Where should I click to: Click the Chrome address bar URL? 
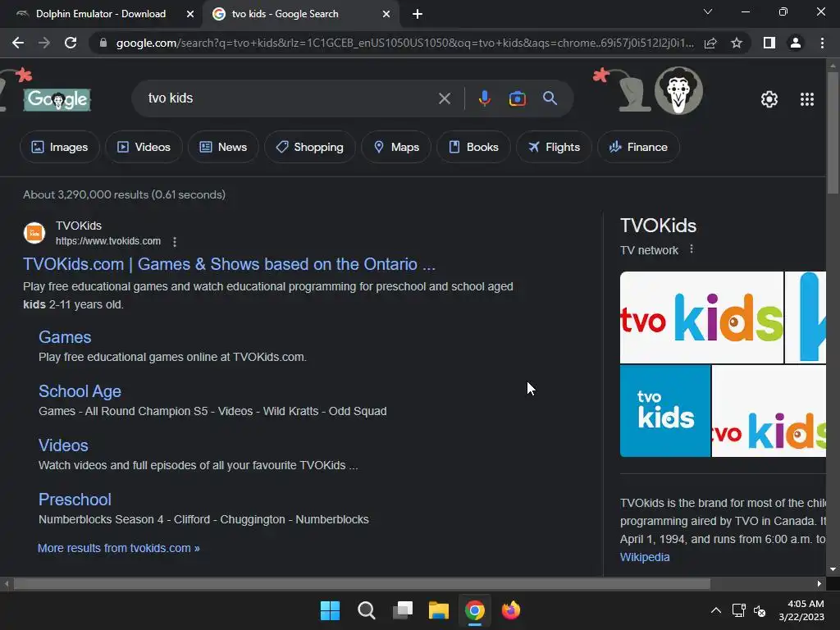(x=405, y=43)
